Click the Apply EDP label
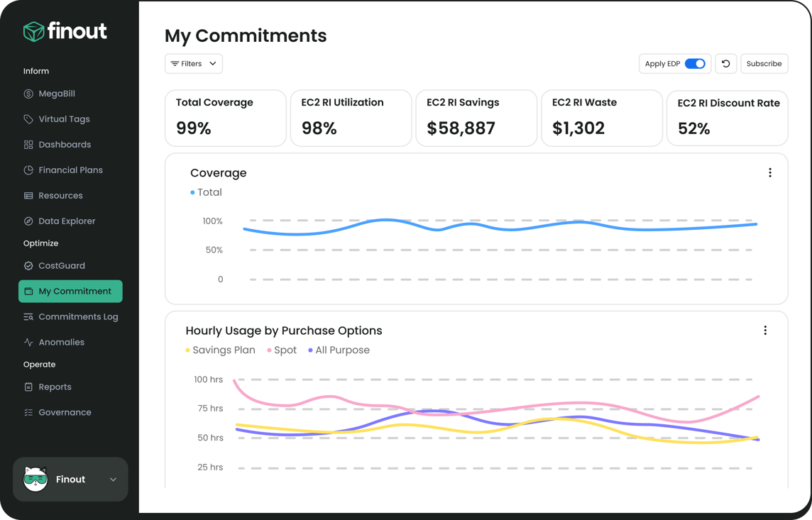Viewport: 812px width, 520px height. (662, 64)
